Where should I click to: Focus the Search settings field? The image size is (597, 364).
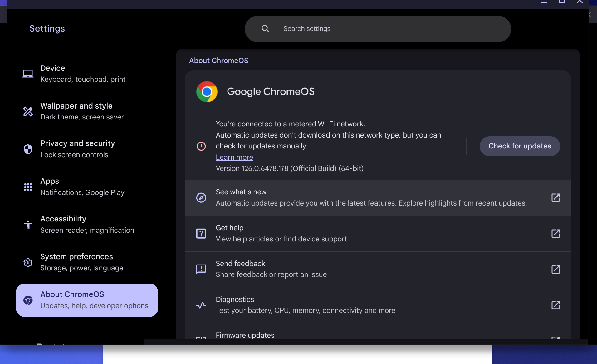pos(378,29)
